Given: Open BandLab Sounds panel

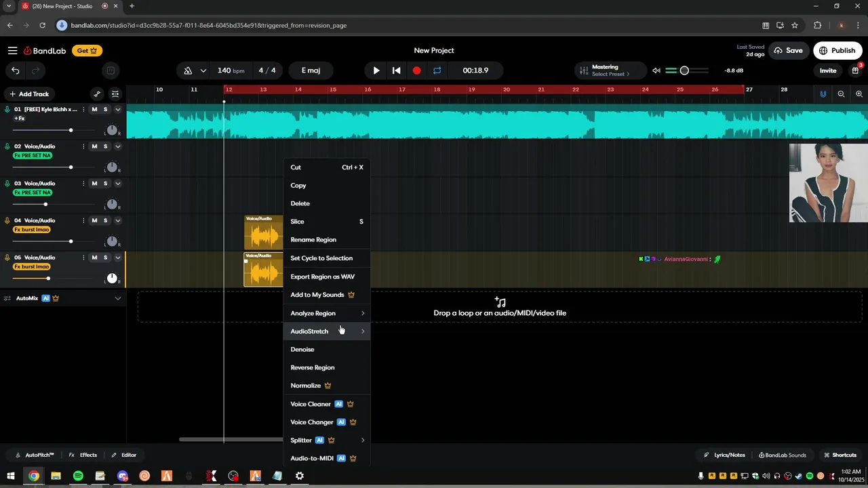Looking at the screenshot, I should pos(783,455).
